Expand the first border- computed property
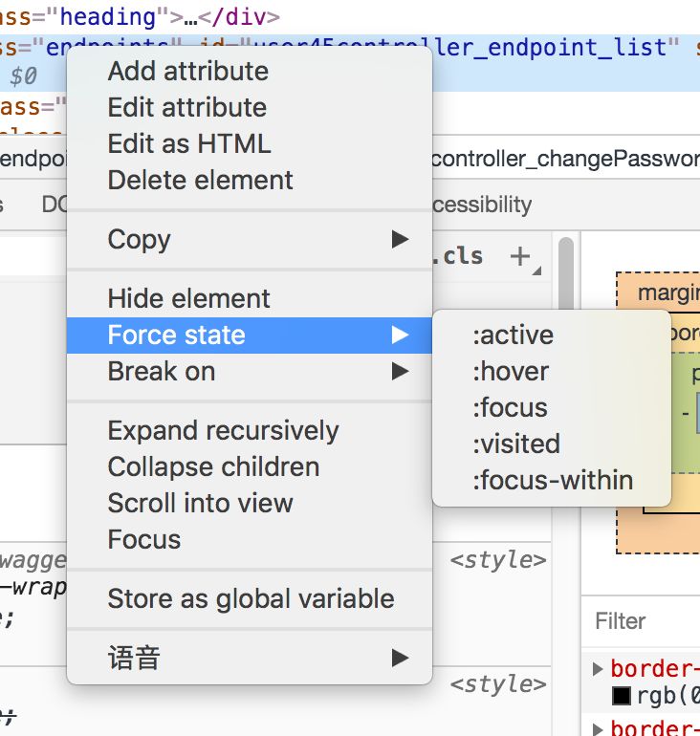The width and height of the screenshot is (700, 736). point(597,669)
